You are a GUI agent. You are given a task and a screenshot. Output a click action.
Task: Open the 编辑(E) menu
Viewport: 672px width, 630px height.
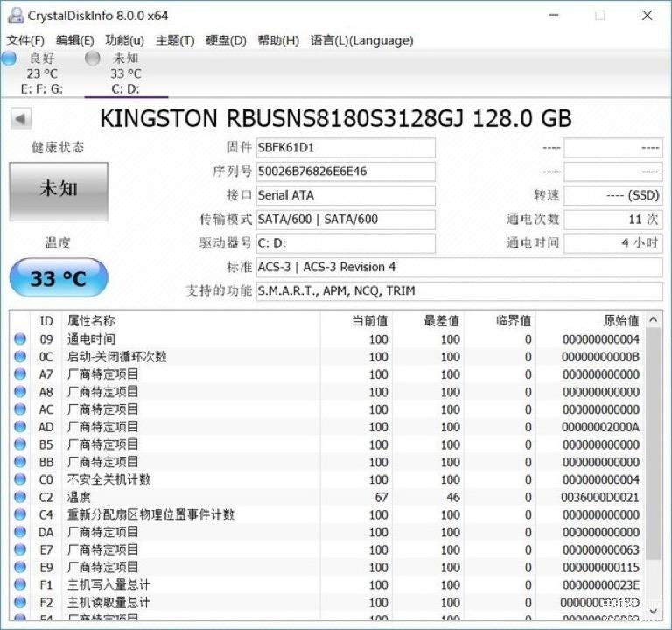tap(75, 41)
